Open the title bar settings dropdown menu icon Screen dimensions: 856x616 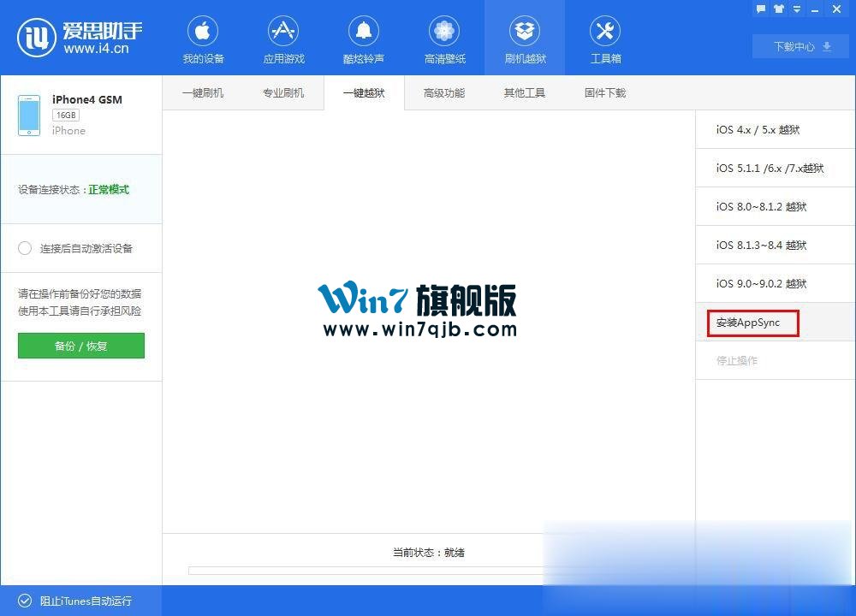pyautogui.click(x=797, y=9)
